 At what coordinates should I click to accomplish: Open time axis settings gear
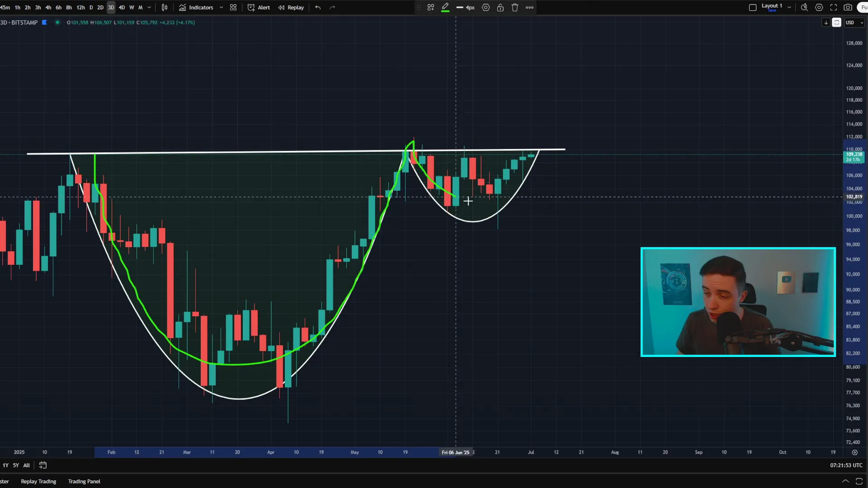tap(854, 452)
